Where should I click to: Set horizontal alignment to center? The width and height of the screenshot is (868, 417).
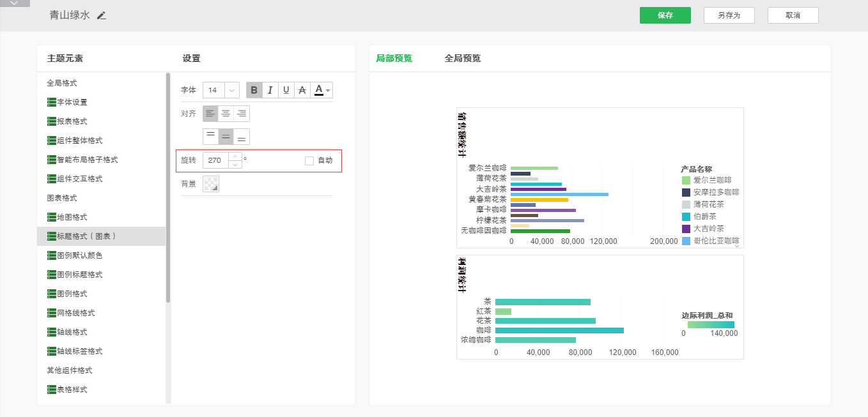coord(226,114)
